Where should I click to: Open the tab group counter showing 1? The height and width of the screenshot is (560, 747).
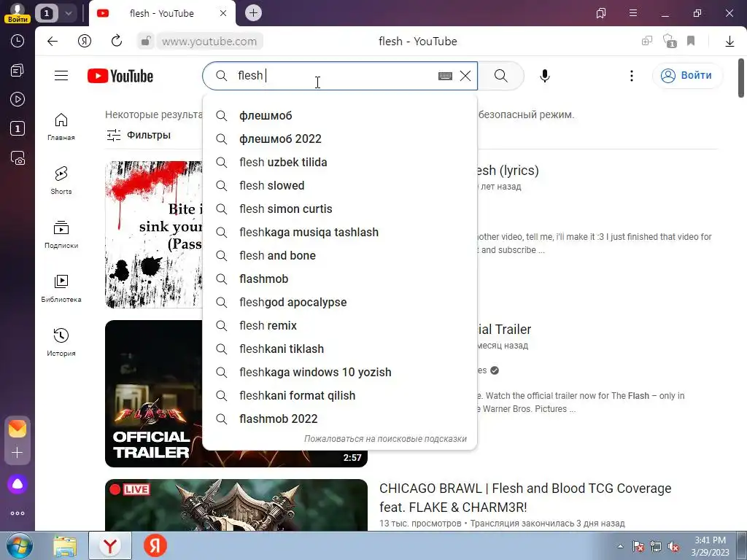pyautogui.click(x=46, y=13)
